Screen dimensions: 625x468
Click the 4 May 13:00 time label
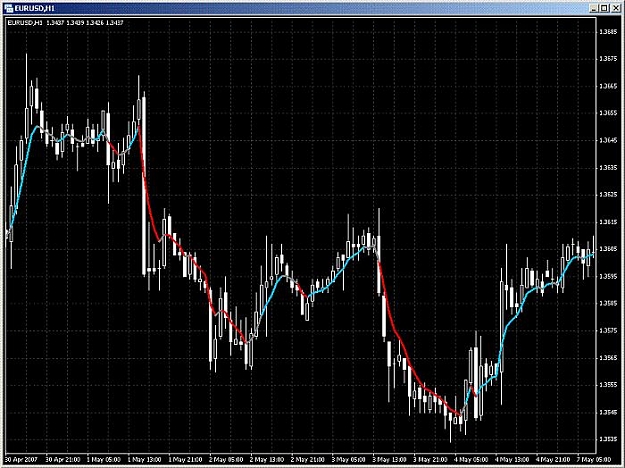coord(512,459)
